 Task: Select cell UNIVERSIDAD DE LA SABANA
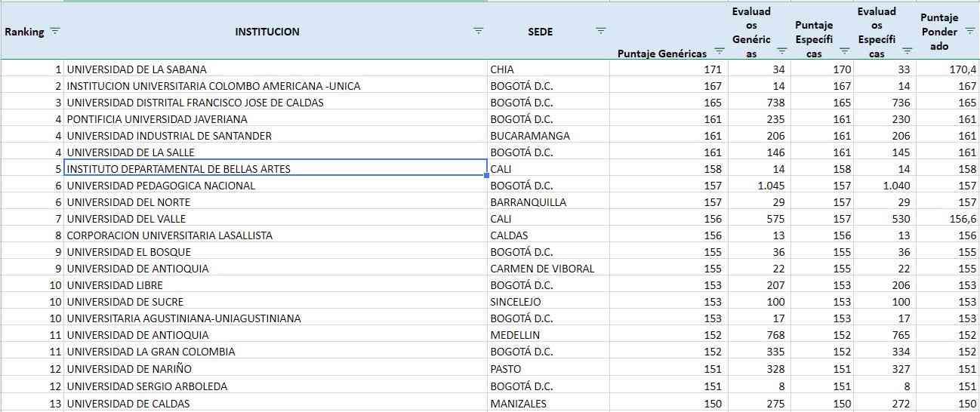coord(137,69)
